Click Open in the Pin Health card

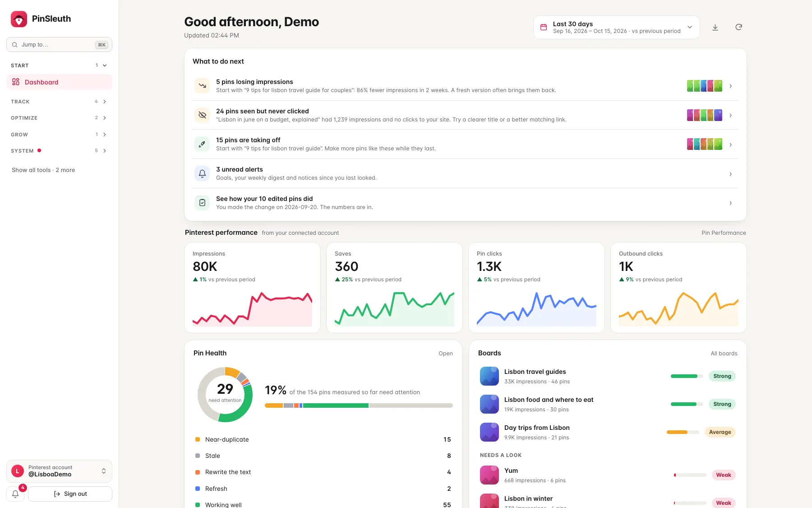[x=446, y=354]
